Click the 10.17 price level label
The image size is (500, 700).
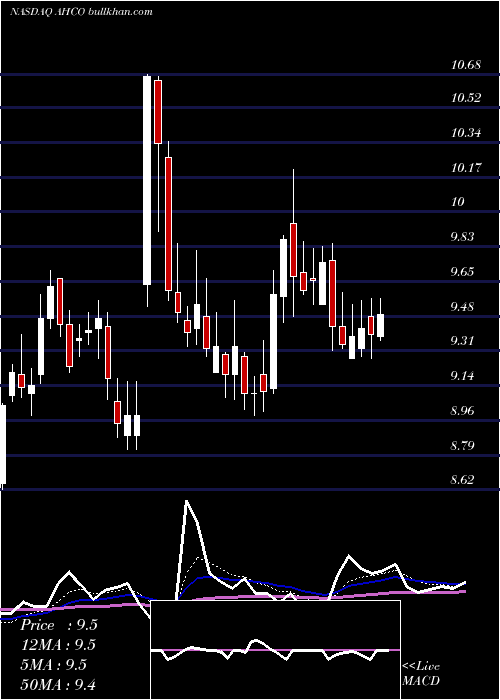(466, 168)
